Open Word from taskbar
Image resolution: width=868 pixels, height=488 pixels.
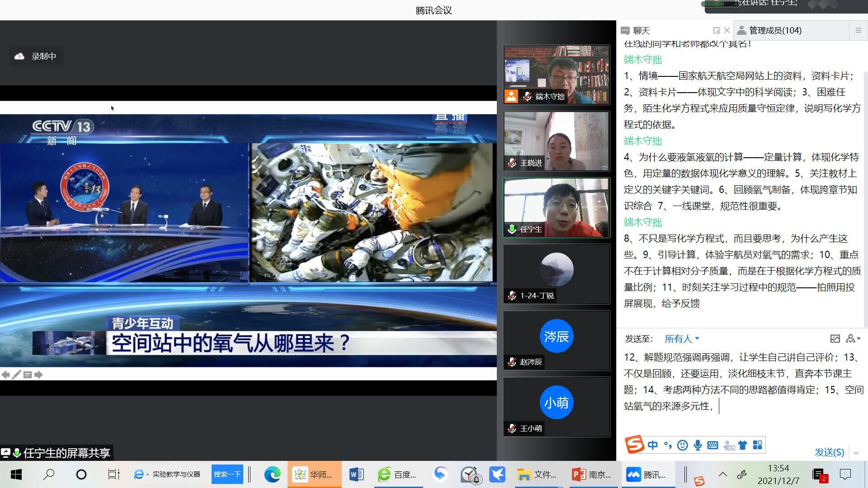pos(356,474)
